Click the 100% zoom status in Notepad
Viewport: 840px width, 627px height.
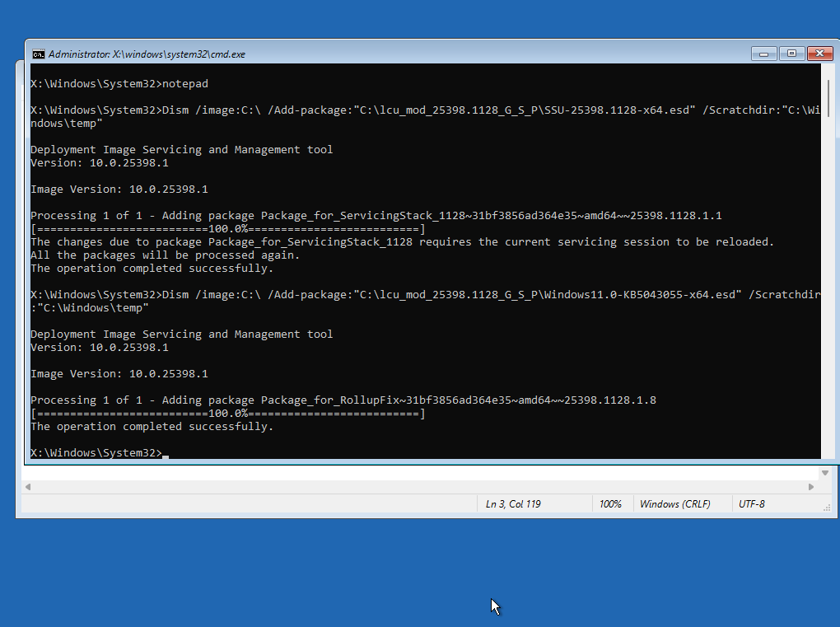[x=610, y=503]
